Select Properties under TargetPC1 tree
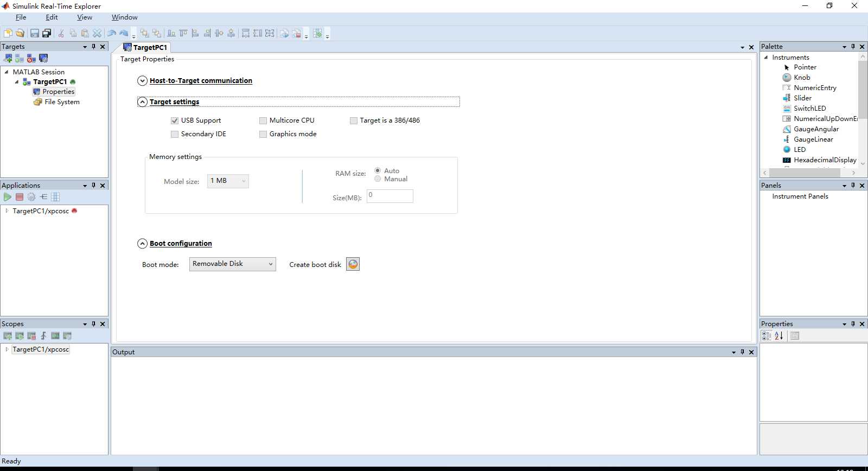 click(54, 92)
